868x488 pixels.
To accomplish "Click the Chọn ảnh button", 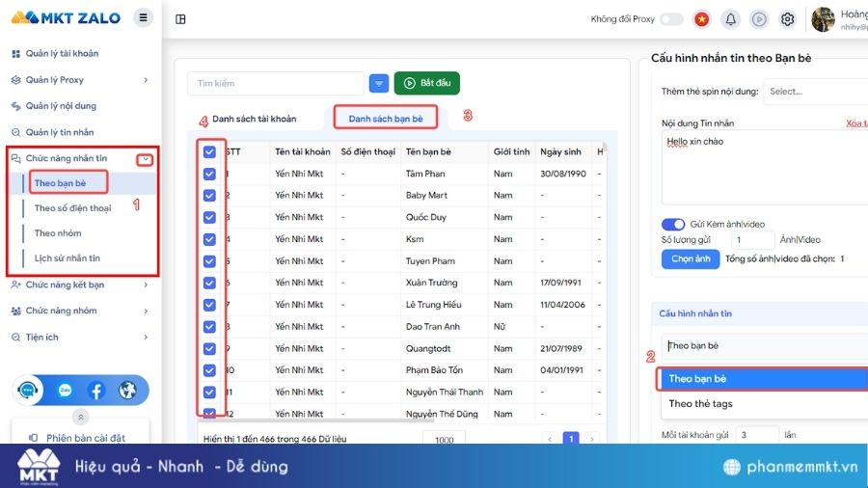I will click(x=691, y=258).
